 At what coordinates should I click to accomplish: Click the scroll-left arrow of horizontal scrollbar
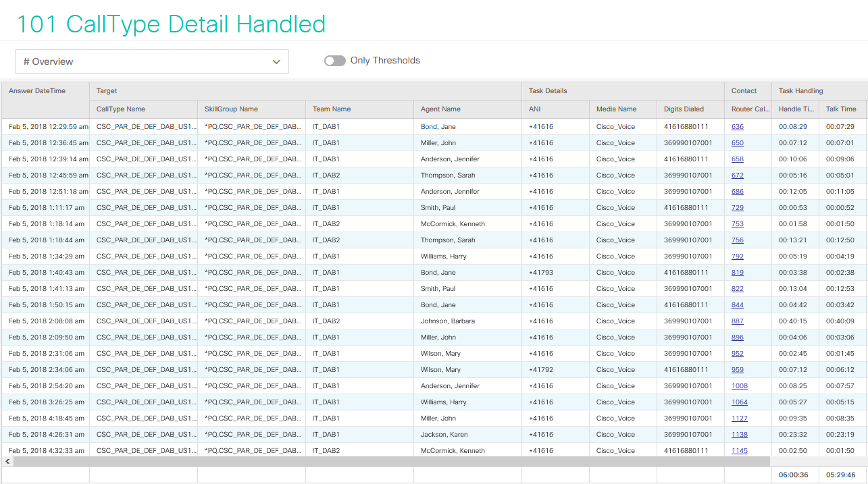pos(8,462)
